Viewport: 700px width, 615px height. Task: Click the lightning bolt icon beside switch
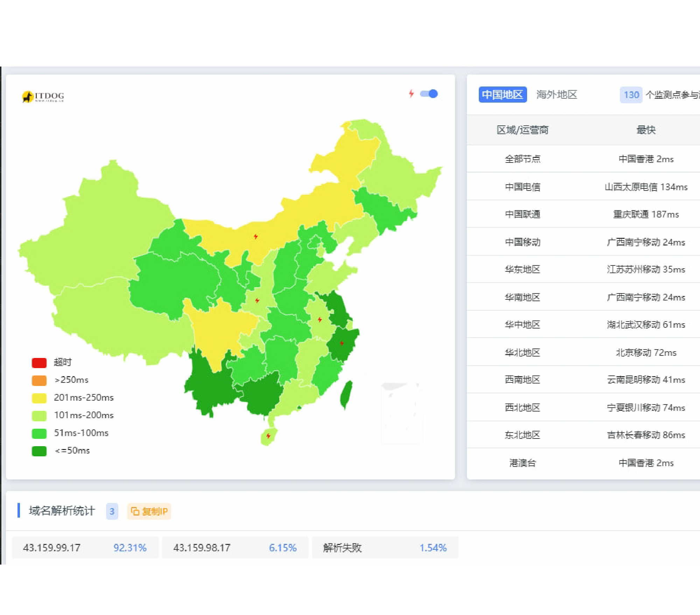[x=412, y=94]
